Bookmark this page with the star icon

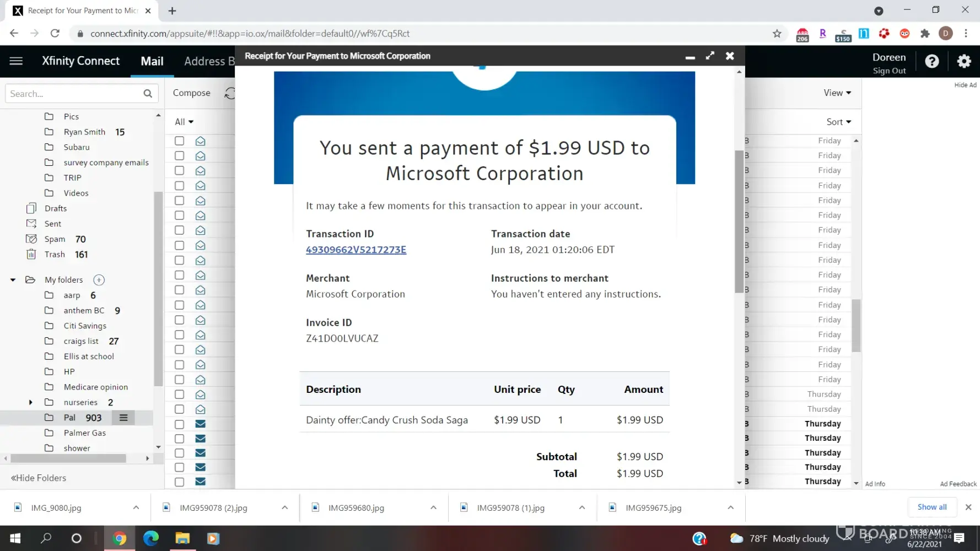(x=777, y=34)
